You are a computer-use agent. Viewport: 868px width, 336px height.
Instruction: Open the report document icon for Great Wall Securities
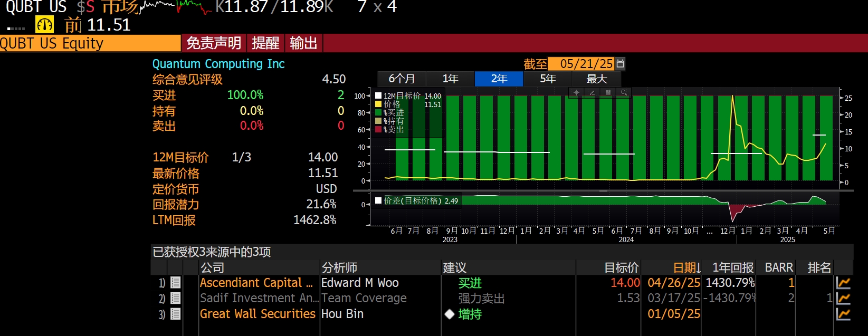[x=176, y=314]
